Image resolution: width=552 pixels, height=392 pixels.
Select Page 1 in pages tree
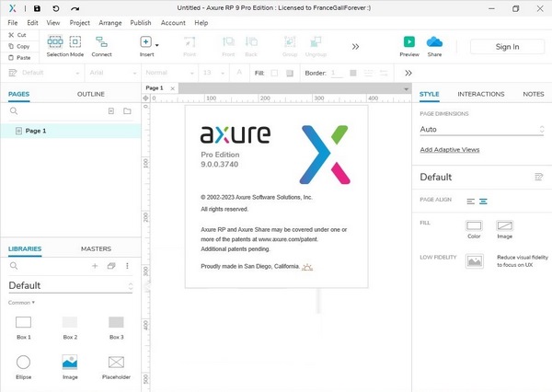71,131
